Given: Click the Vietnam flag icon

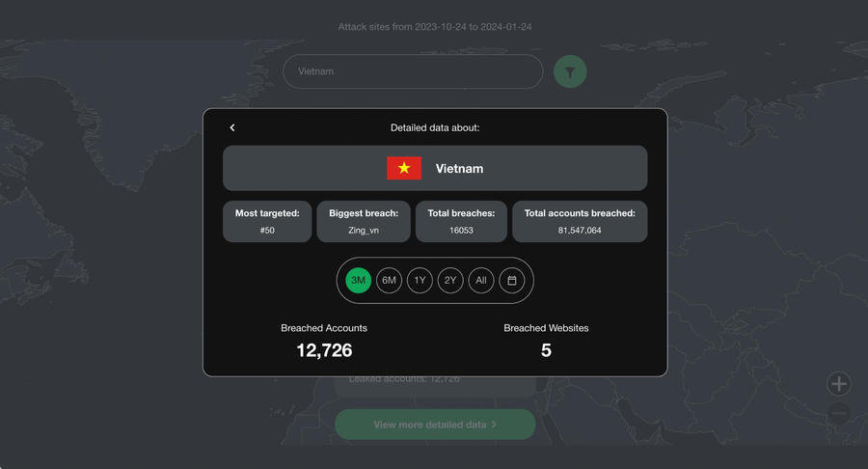Looking at the screenshot, I should (x=404, y=168).
